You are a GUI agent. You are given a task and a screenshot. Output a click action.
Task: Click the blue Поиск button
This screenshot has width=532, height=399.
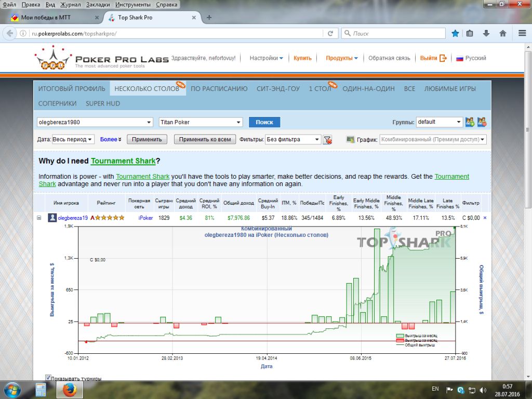click(x=264, y=122)
